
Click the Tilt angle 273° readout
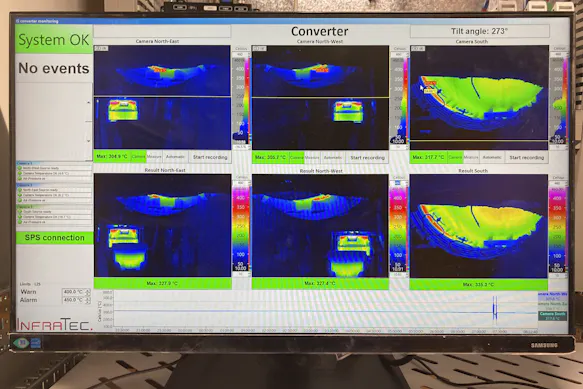[x=480, y=31]
